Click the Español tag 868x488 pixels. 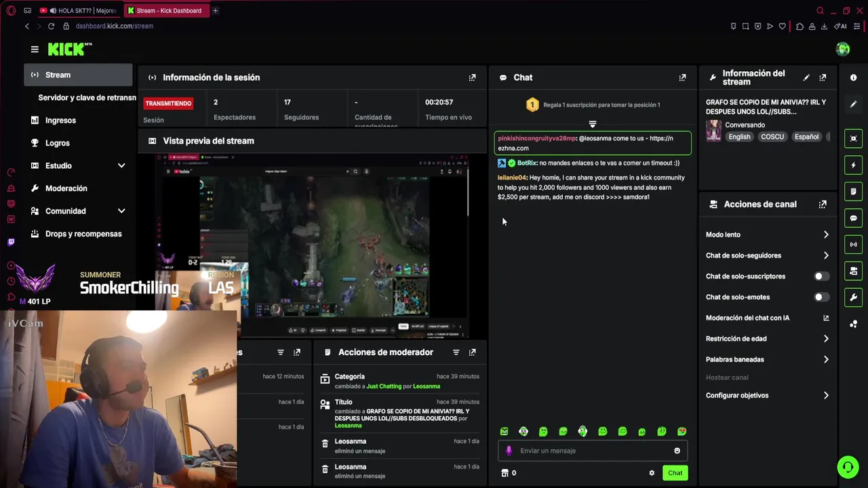[806, 137]
